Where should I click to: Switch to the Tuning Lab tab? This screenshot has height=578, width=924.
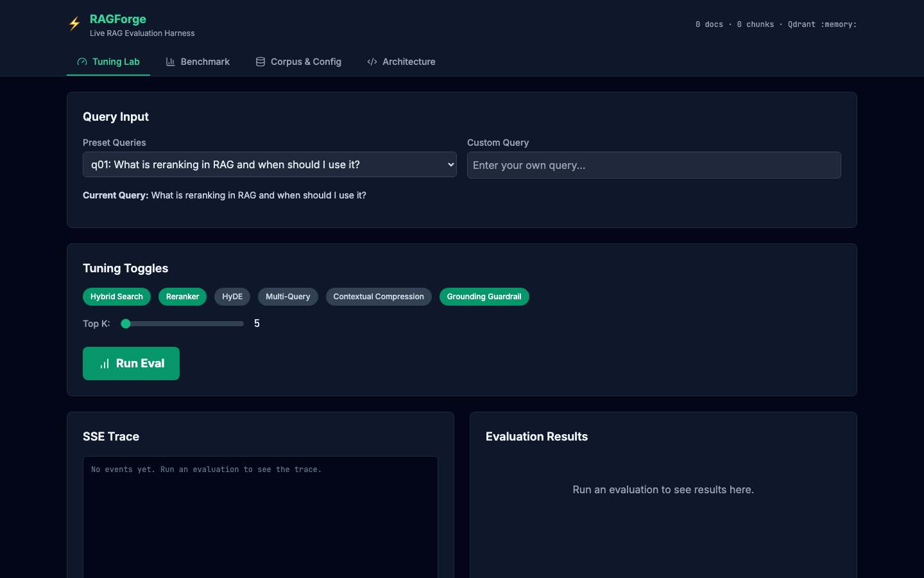(108, 62)
